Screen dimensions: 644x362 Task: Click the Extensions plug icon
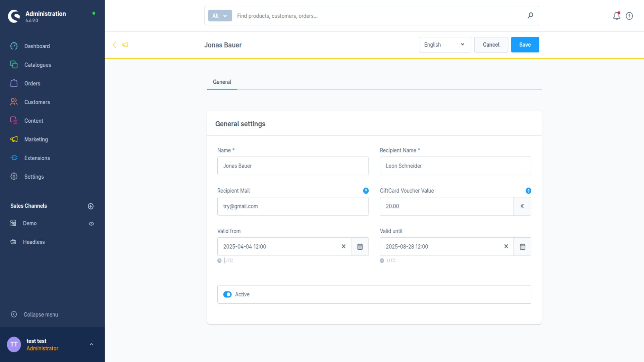(x=14, y=158)
